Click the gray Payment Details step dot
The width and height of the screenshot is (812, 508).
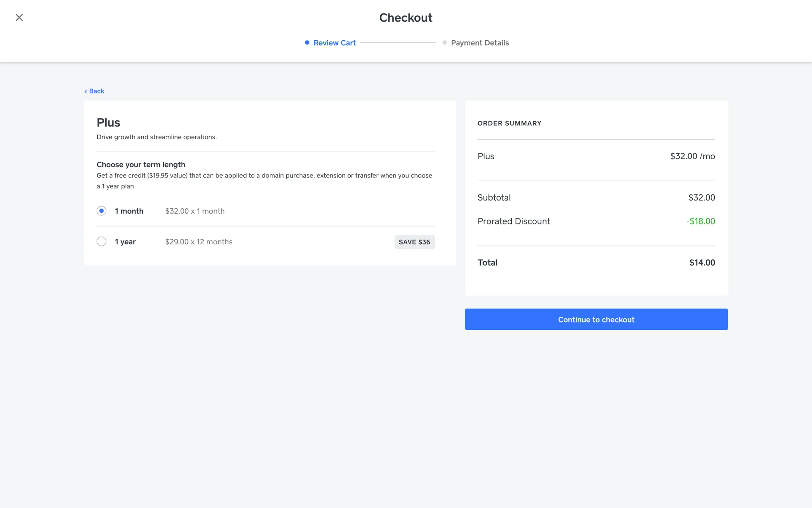tap(444, 42)
